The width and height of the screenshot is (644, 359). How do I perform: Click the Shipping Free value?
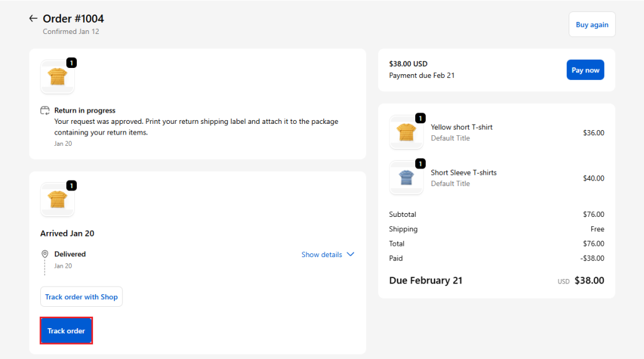coord(597,229)
